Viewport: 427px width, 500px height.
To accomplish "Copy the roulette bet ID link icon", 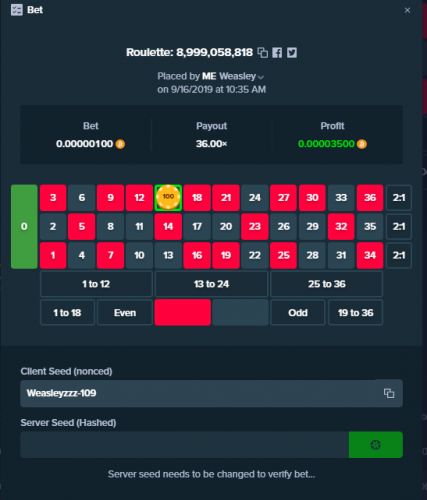I will (x=263, y=53).
